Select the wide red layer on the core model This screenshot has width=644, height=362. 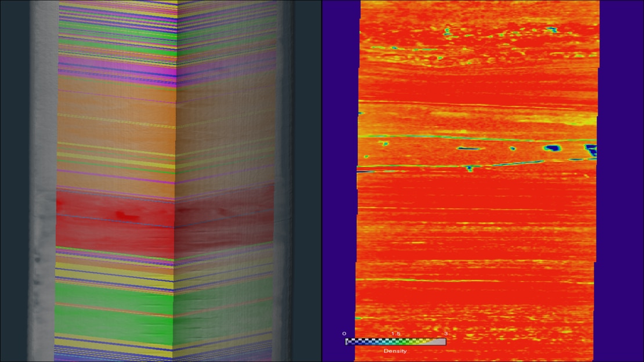pyautogui.click(x=116, y=232)
